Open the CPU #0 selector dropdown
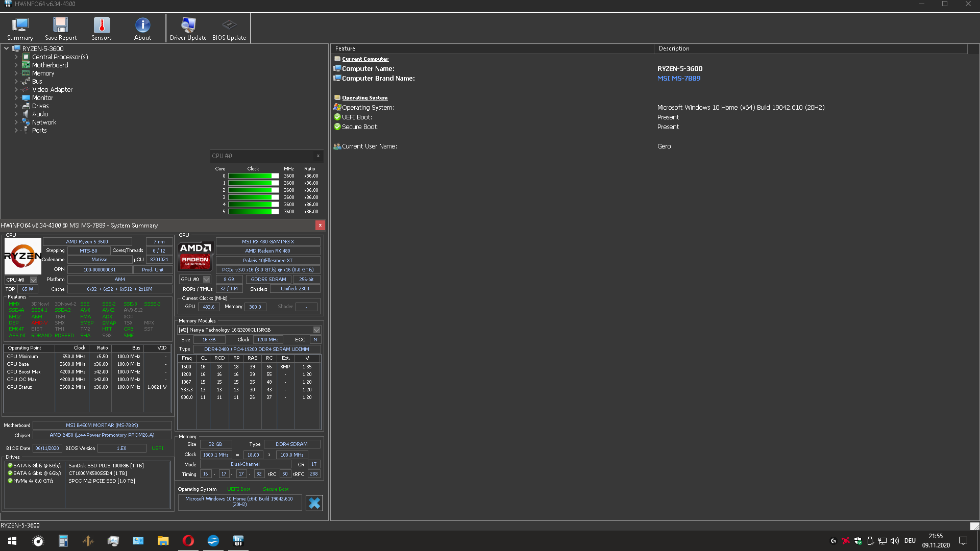 (x=34, y=280)
